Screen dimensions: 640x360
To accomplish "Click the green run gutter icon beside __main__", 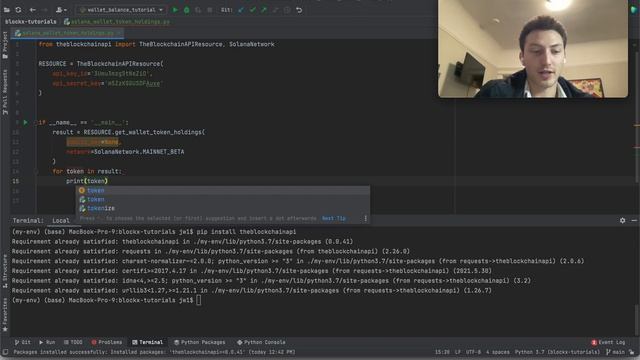I will [25, 122].
